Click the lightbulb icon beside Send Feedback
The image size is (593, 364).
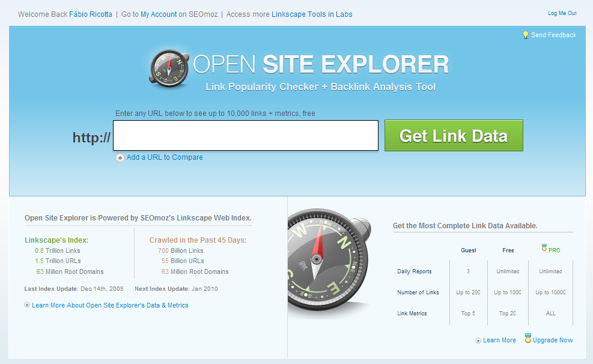point(526,35)
